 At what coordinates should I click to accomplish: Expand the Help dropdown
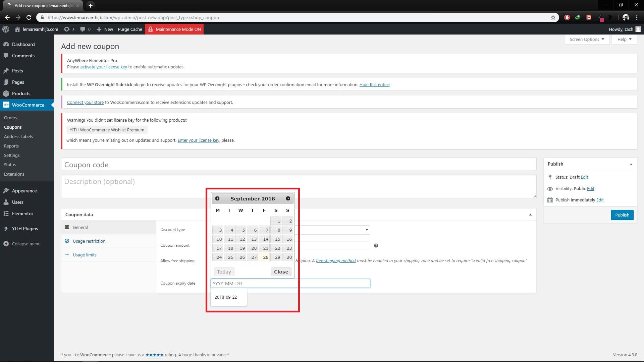pyautogui.click(x=624, y=39)
